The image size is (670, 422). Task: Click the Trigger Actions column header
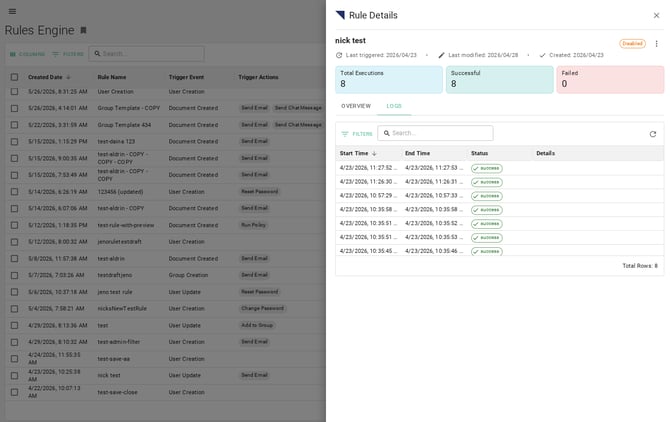click(258, 77)
